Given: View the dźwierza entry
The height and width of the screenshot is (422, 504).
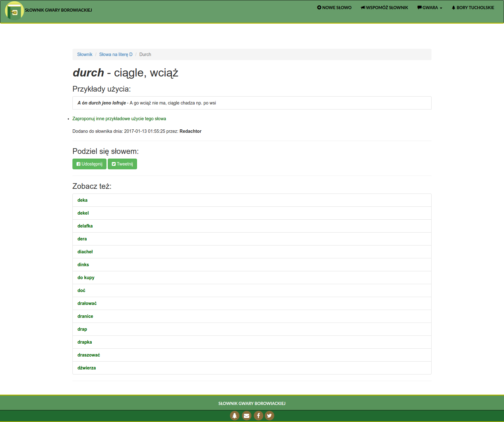Looking at the screenshot, I should 87,368.
